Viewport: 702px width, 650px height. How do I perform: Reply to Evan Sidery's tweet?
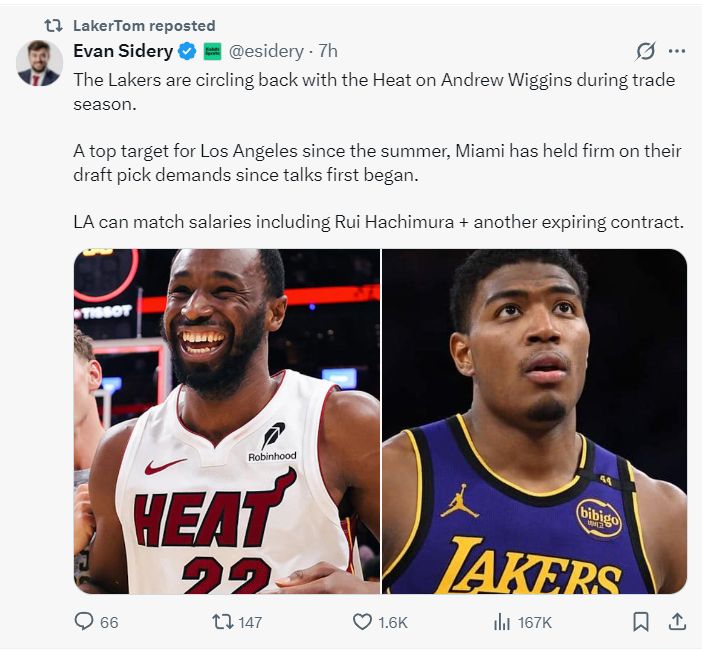(x=84, y=622)
